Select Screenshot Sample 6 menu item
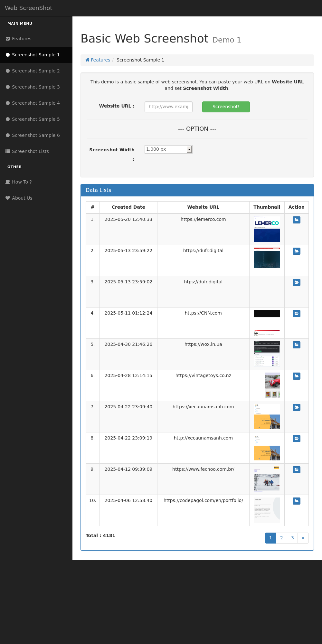Screen dimensions: 322x644 click(x=36, y=135)
